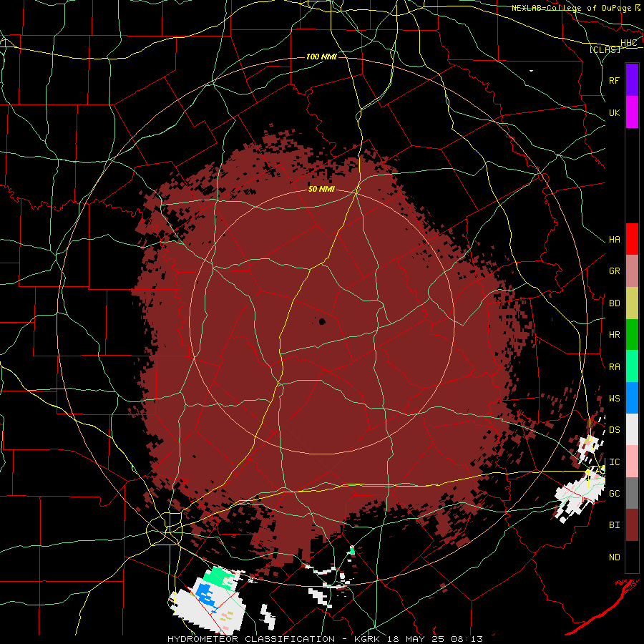Select the brown BI legend swatch
644x644 pixels.
(x=632, y=525)
